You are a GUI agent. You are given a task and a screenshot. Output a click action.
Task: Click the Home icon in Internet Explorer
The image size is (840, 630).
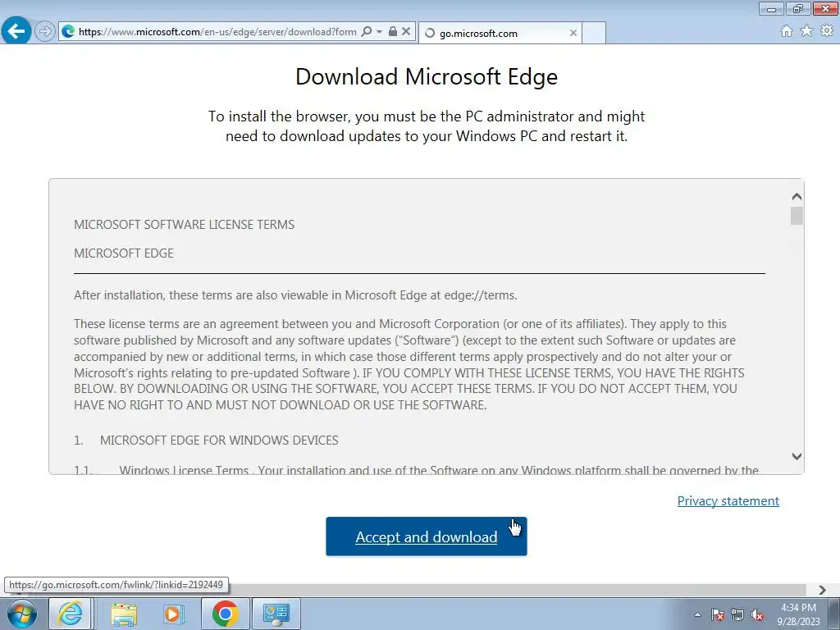[787, 31]
